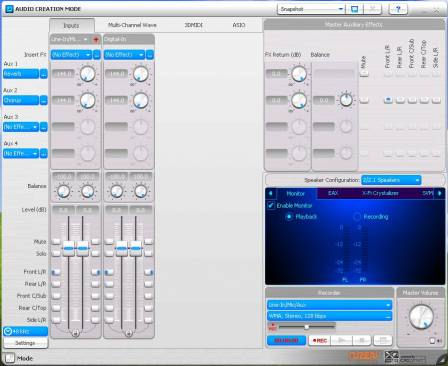Link the Line-In/Mic stereo faders
This screenshot has height=366, width=448.
pos(76,333)
